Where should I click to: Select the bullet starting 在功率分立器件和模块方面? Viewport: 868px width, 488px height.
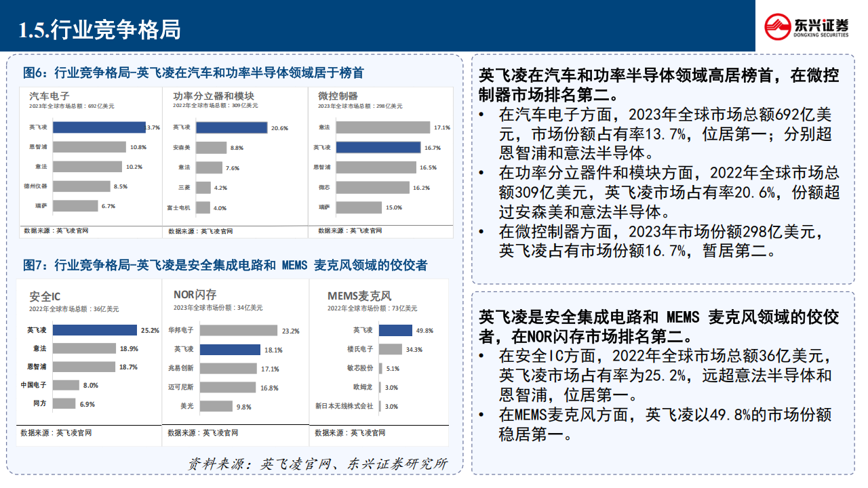click(x=669, y=193)
